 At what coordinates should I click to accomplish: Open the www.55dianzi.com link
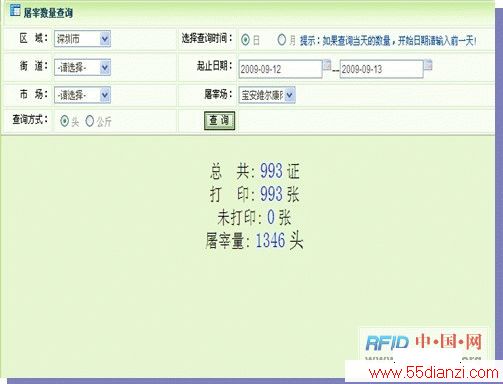click(x=433, y=373)
